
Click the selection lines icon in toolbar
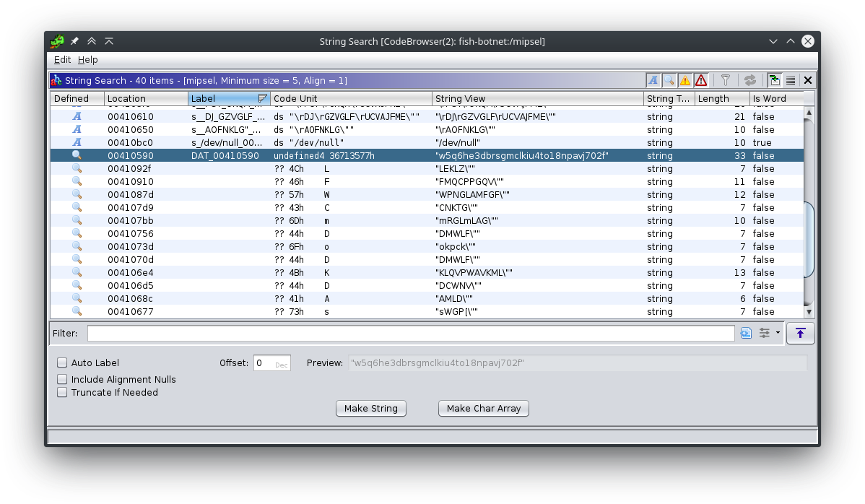pyautogui.click(x=791, y=80)
